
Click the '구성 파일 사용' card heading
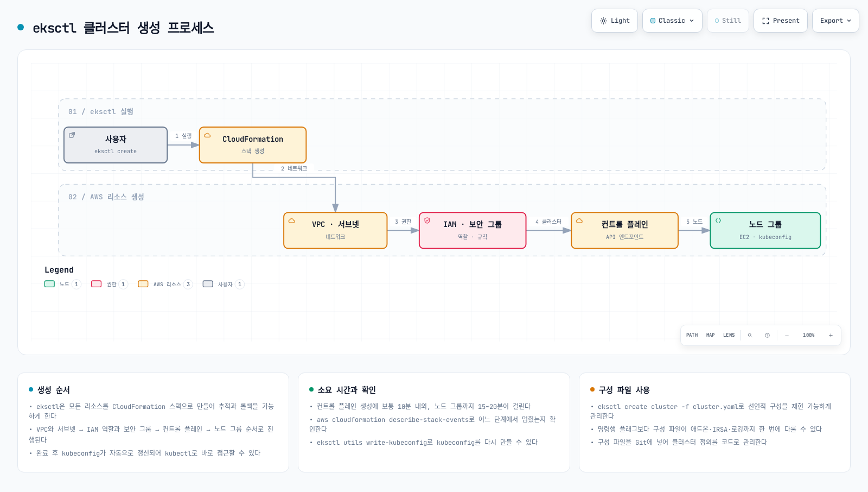[x=624, y=390]
